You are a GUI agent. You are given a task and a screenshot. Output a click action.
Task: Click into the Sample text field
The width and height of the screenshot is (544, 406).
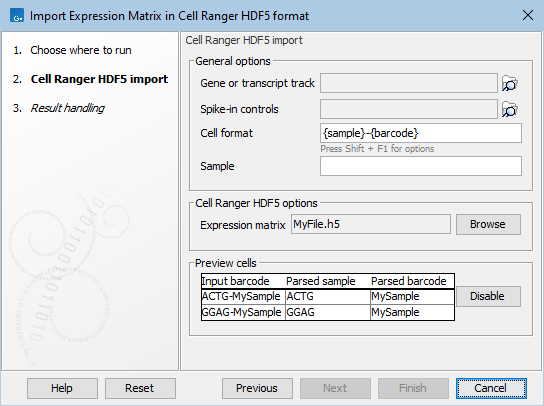[420, 166]
